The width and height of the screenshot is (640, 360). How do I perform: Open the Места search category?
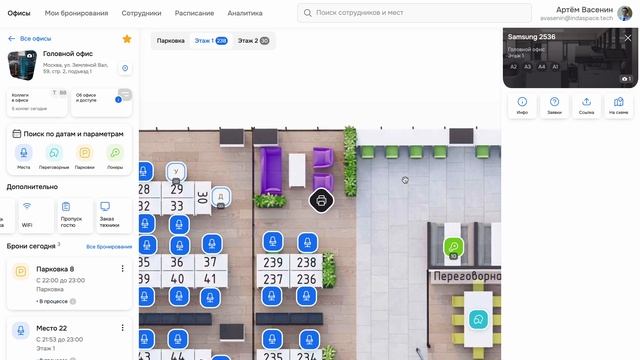24,157
